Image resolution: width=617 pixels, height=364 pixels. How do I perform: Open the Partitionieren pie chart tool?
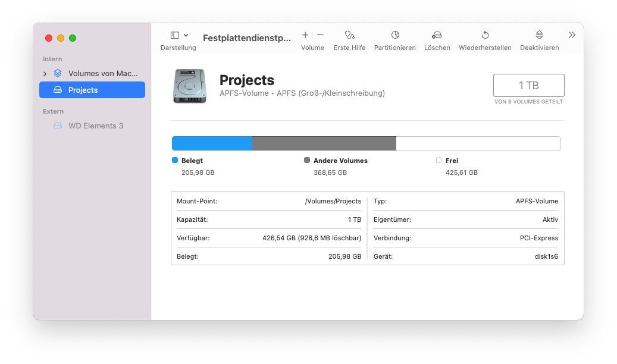pos(394,35)
